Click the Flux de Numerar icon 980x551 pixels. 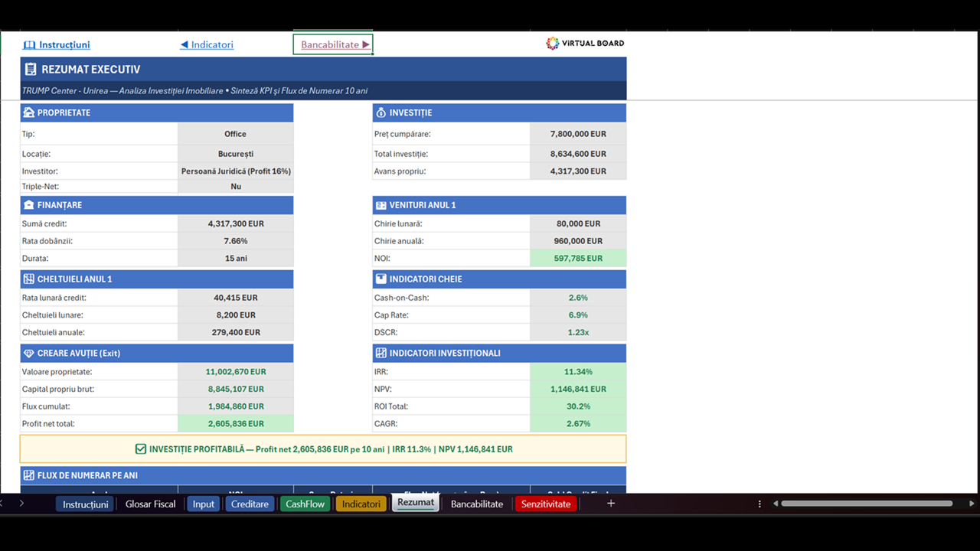(x=29, y=475)
